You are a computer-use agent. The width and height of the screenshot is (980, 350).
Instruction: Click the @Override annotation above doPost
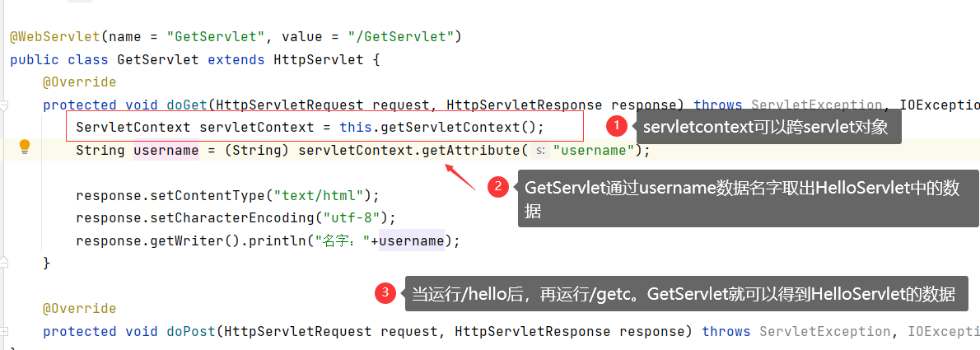point(79,309)
